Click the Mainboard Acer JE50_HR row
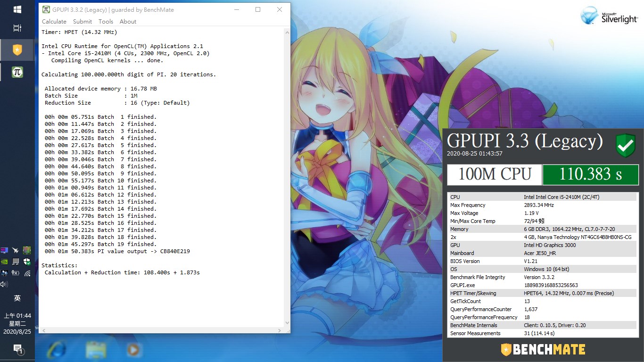This screenshot has width=644, height=362. (x=542, y=253)
